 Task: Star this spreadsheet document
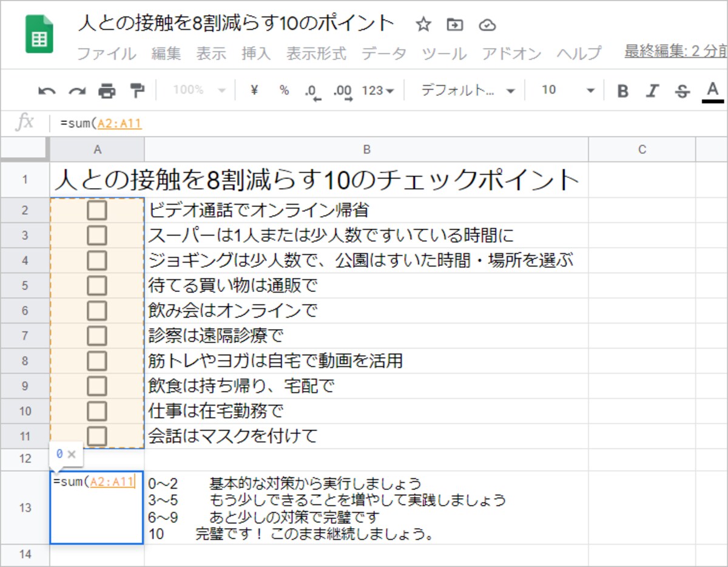pyautogui.click(x=423, y=24)
